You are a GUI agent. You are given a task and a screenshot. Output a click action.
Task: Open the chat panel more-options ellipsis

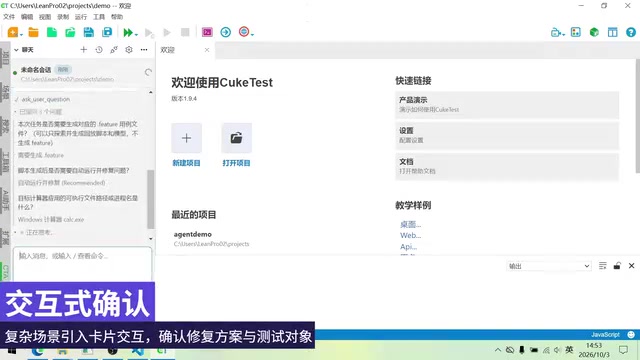pyautogui.click(x=144, y=49)
